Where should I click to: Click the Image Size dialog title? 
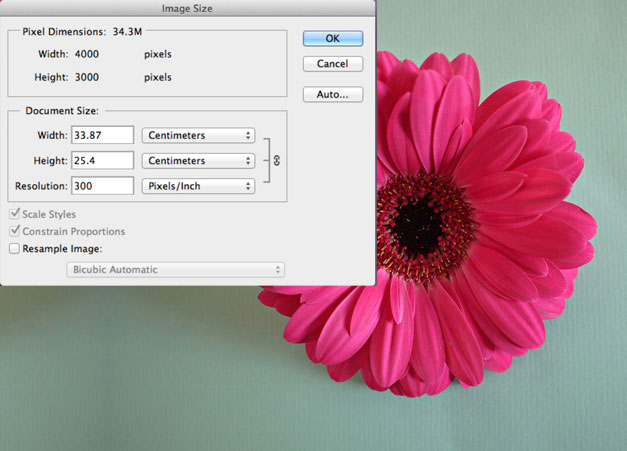[x=187, y=8]
